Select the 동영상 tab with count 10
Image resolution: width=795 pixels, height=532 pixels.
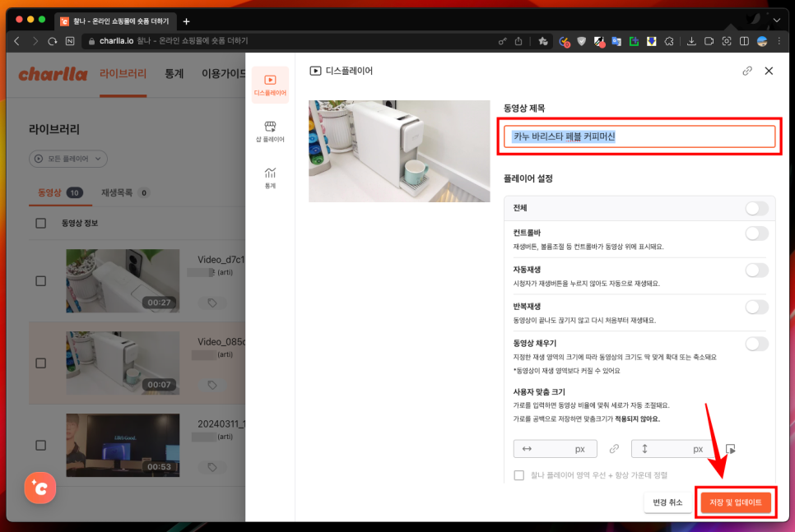tap(60, 192)
